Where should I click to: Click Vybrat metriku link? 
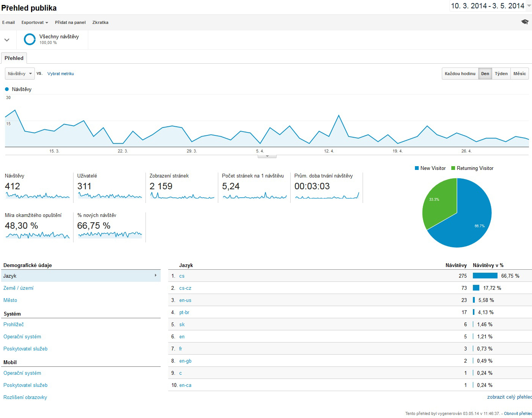(61, 74)
